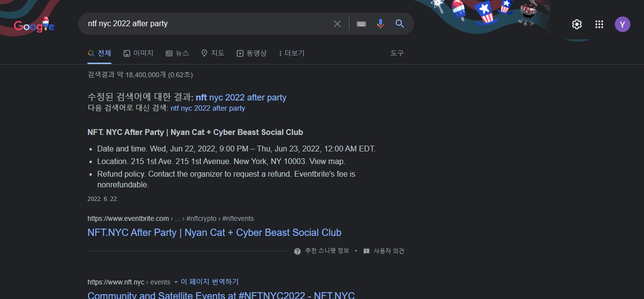This screenshot has height=299, width=644.
Task: Switch to the 뉴스 tab
Action: 177,53
